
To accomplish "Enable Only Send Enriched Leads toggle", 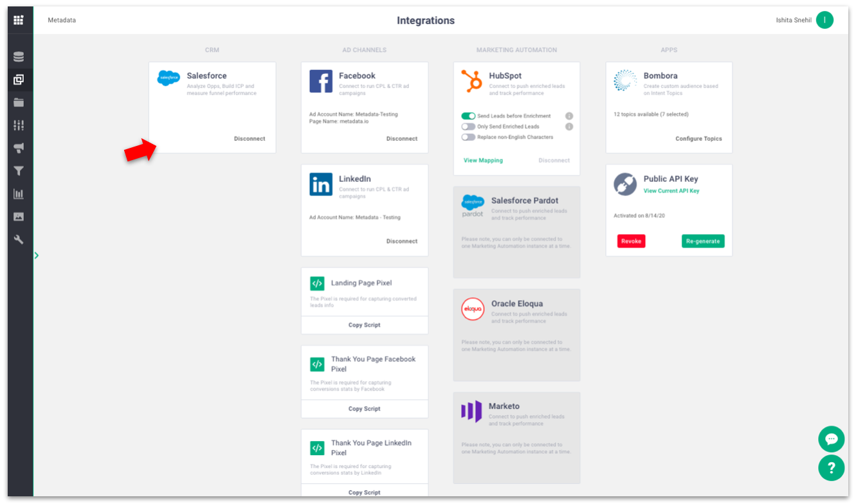I will pos(468,127).
